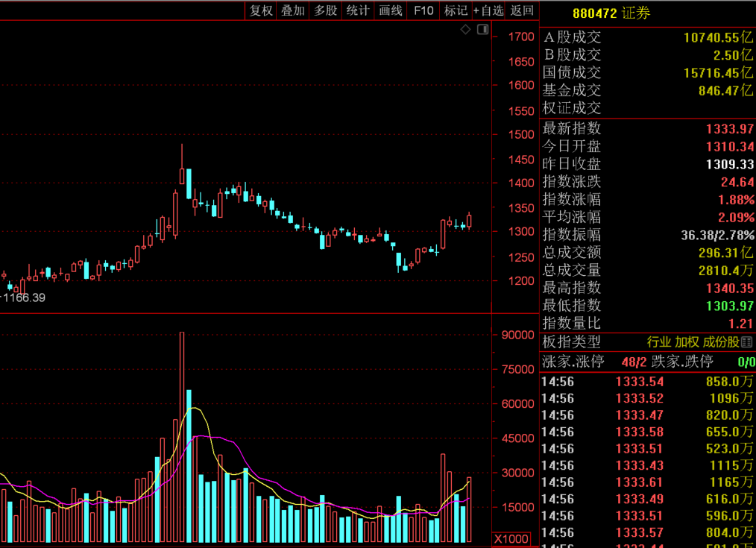This screenshot has width=756, height=548.
Task: Click the 指数涨跌 value 24.64
Action: pos(737,182)
